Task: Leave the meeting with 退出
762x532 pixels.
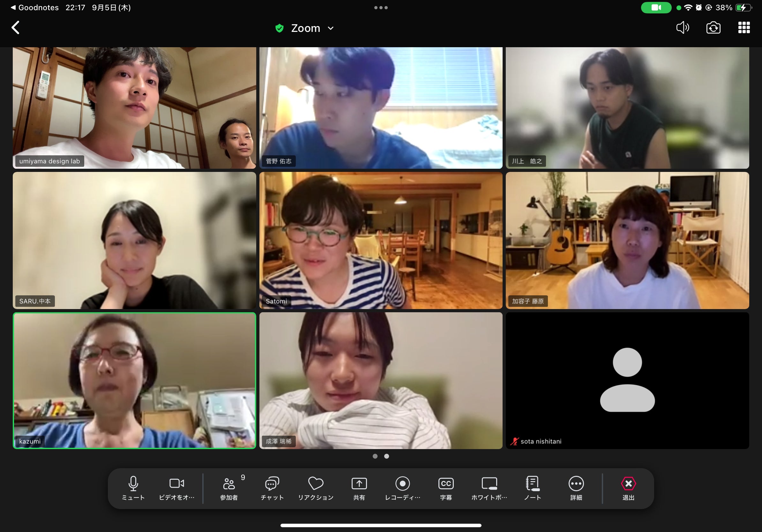Action: coord(628,488)
